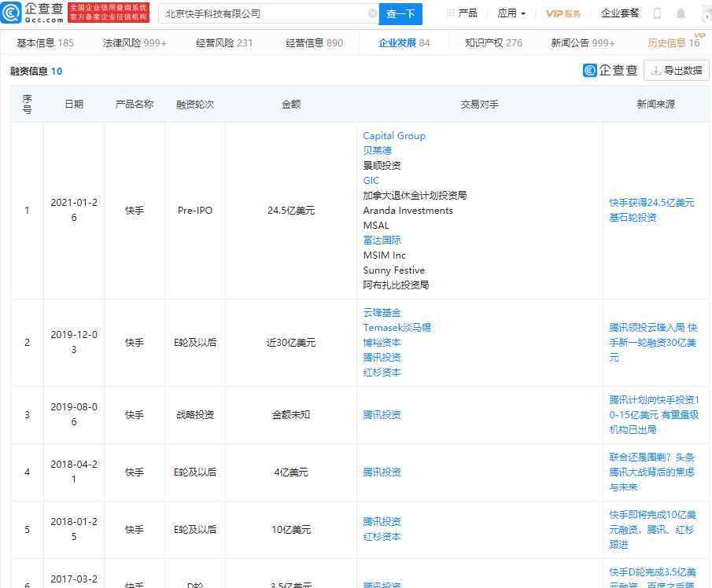
Task: Open news link 联合还是围剿？头条腾讯大战
Action: (651, 472)
